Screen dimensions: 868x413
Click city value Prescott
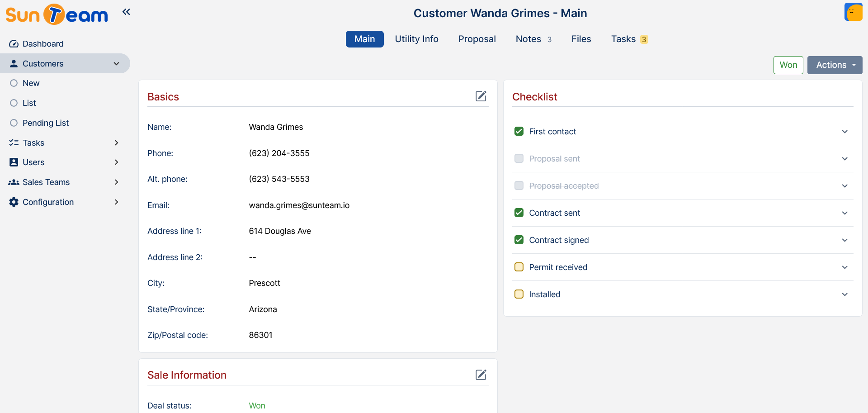[264, 283]
